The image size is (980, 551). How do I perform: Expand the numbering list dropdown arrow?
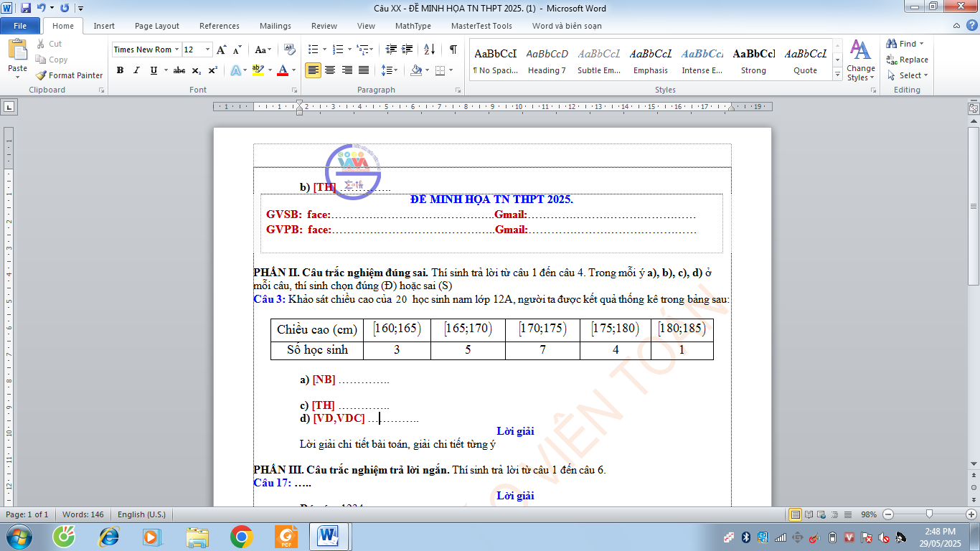[349, 50]
